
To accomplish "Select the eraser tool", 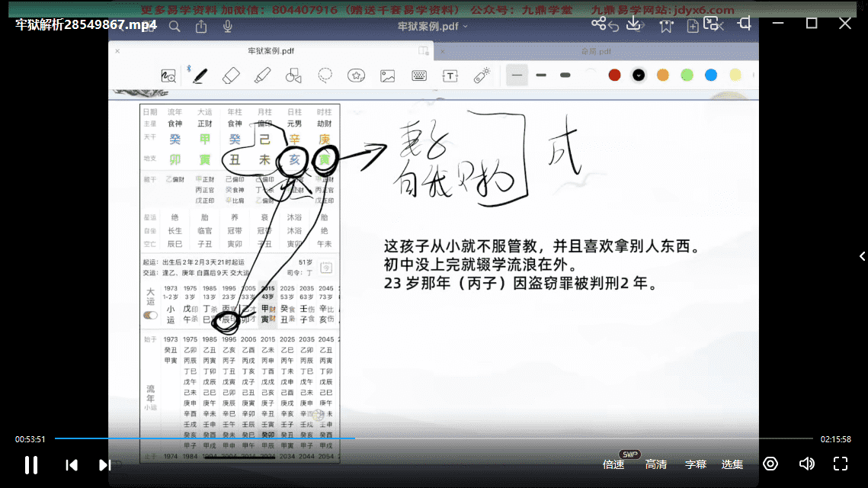I will (231, 75).
